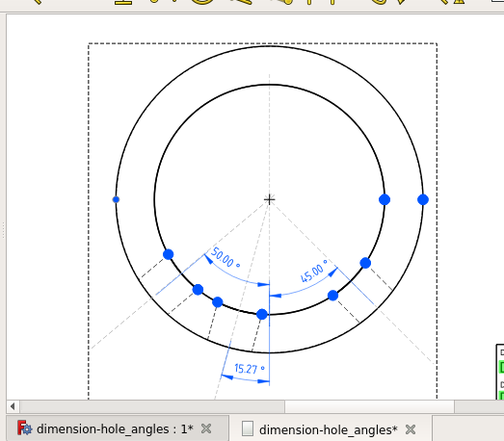The width and height of the screenshot is (504, 441).
Task: Select the 50.00 ° angle dimension text
Action: click(225, 258)
